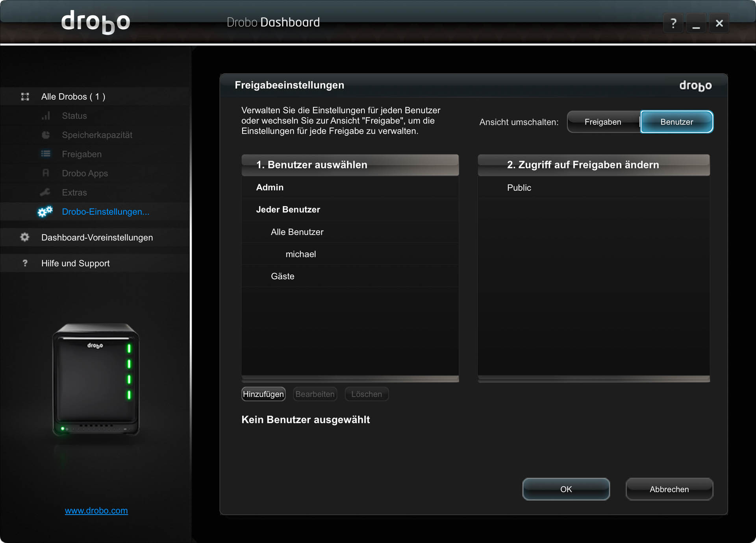The height and width of the screenshot is (543, 756).
Task: Click the Drobo-Einstellungen gears icon
Action: pos(45,212)
